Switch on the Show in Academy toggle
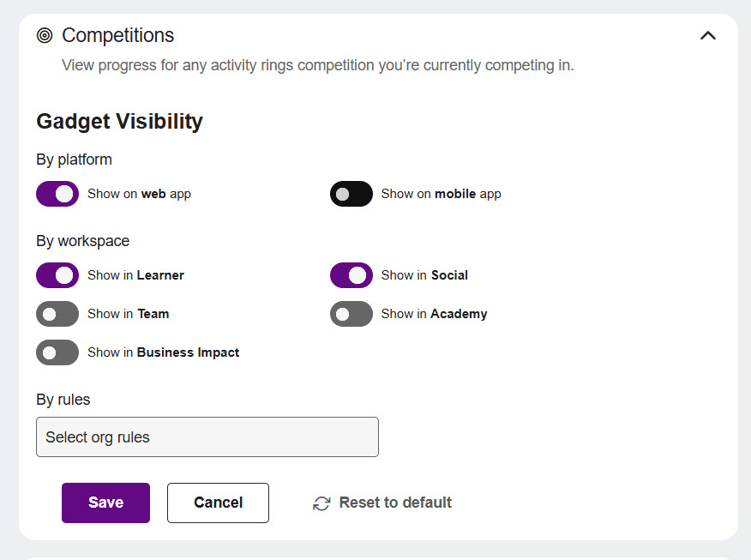 pyautogui.click(x=351, y=314)
